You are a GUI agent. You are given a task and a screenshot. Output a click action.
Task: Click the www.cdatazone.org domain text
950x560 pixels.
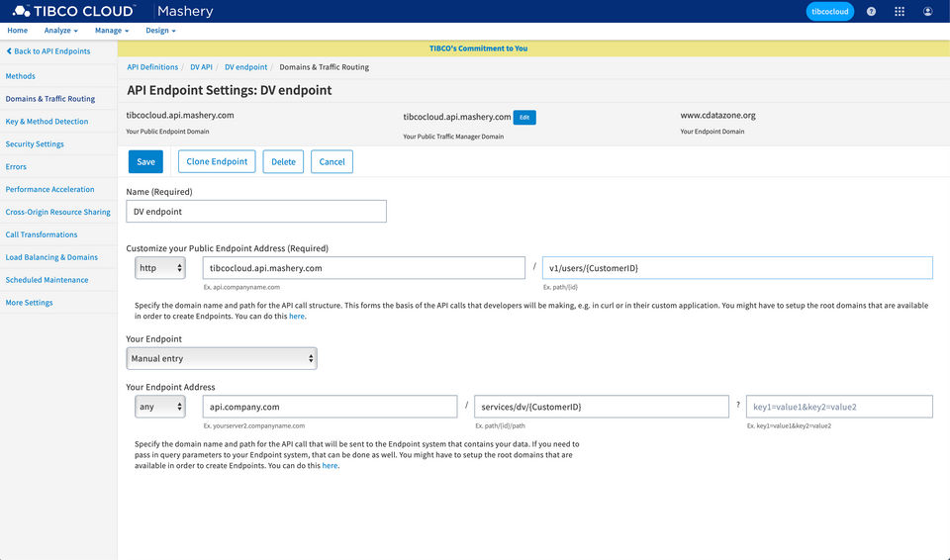717,115
